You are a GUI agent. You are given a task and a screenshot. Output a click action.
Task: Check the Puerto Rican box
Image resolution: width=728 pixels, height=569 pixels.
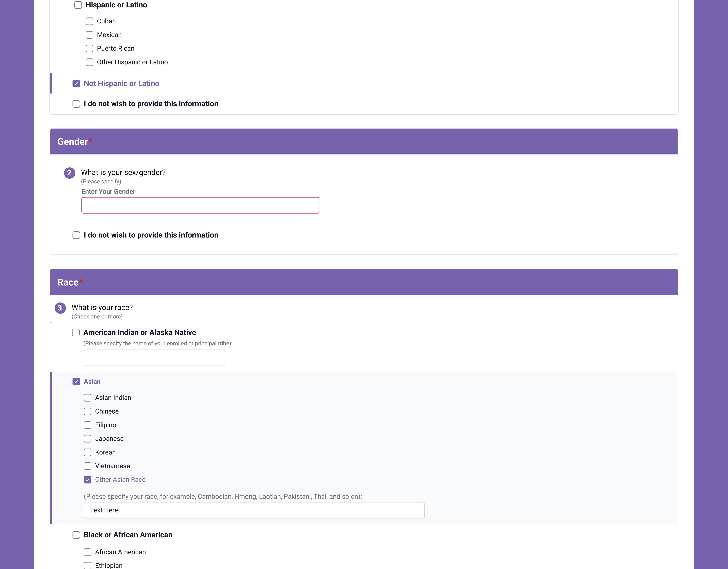tap(89, 49)
